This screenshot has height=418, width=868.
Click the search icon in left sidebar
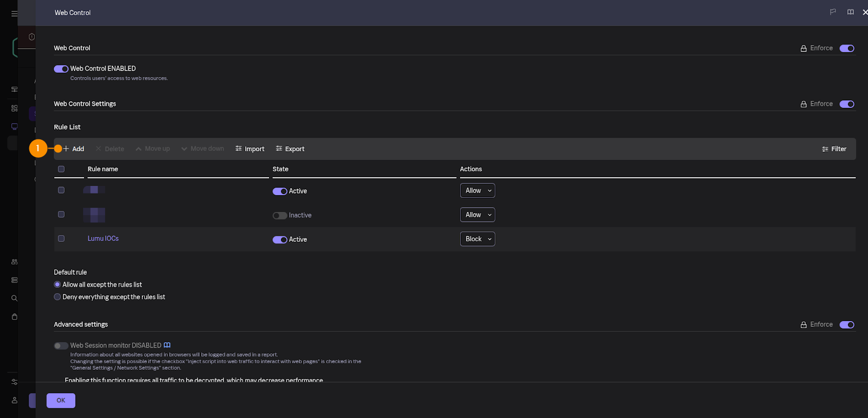[15, 298]
